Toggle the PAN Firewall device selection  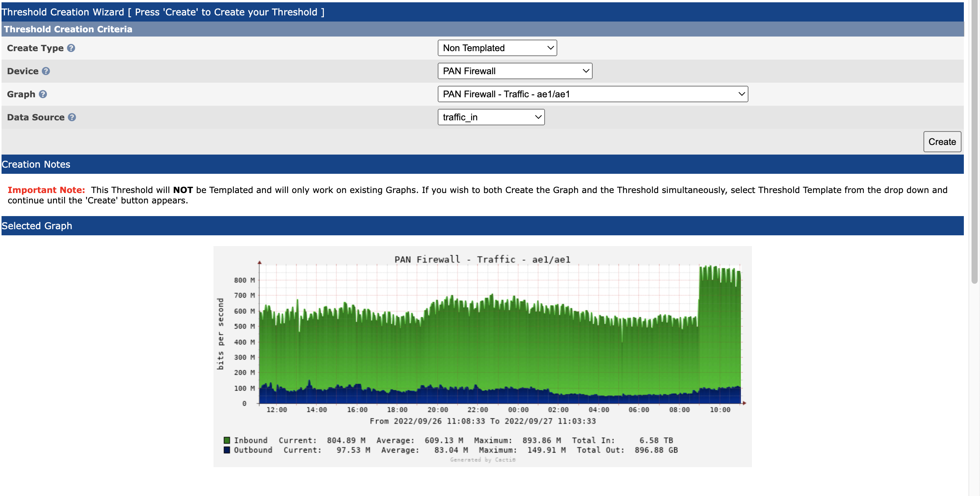point(516,71)
